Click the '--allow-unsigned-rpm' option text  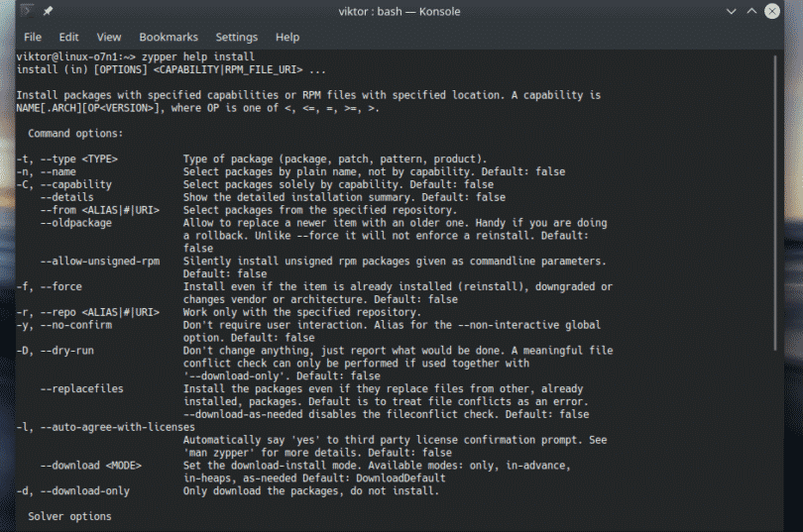101,261
